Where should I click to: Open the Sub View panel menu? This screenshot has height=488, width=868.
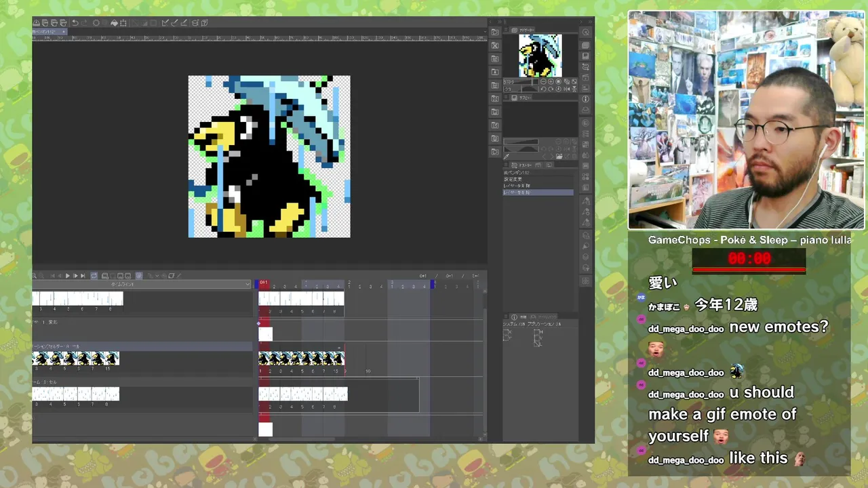click(x=505, y=97)
